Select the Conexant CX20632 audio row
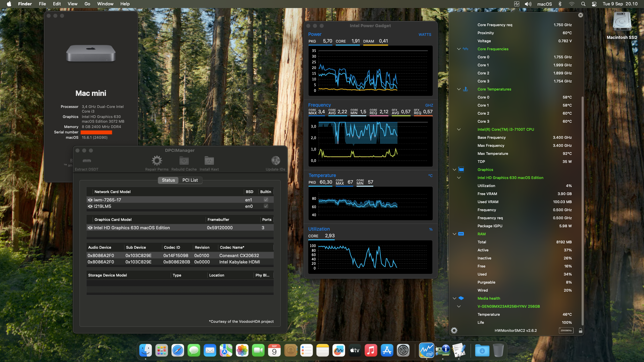644x362 pixels. coord(180,255)
